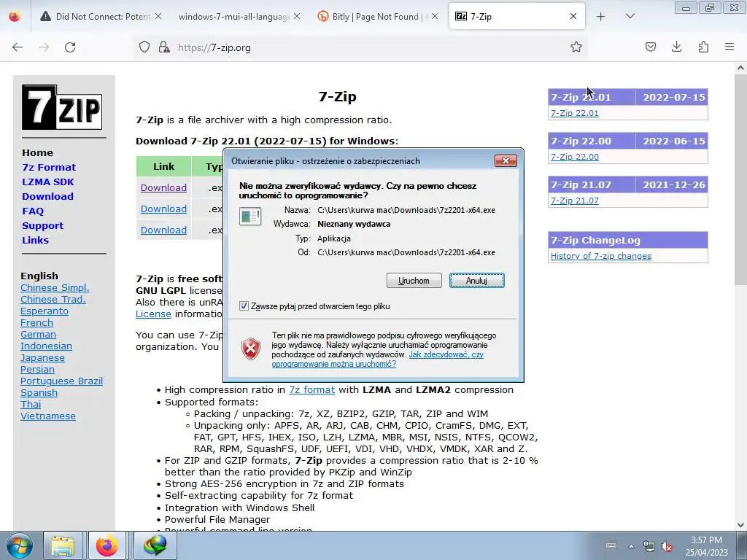This screenshot has width=747, height=560.
Task: Open History of 7-zip changes link
Action: click(601, 256)
